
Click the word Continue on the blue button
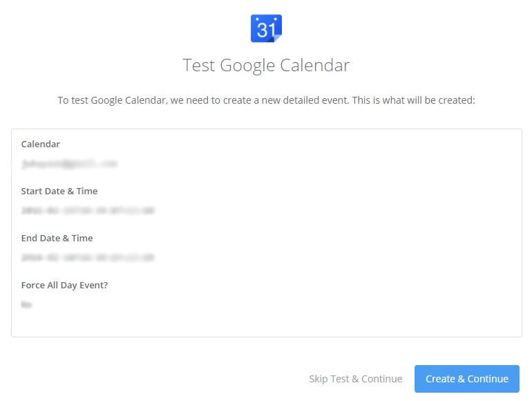488,379
